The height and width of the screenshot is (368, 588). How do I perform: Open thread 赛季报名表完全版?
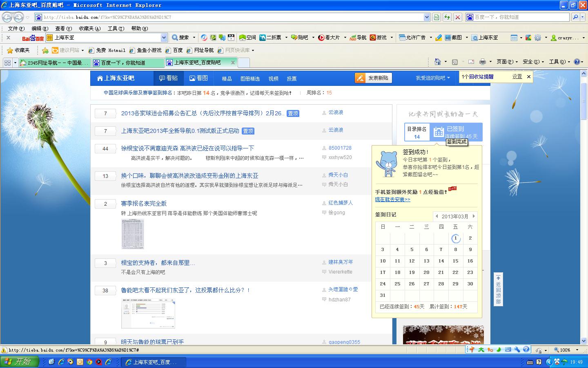click(x=144, y=203)
